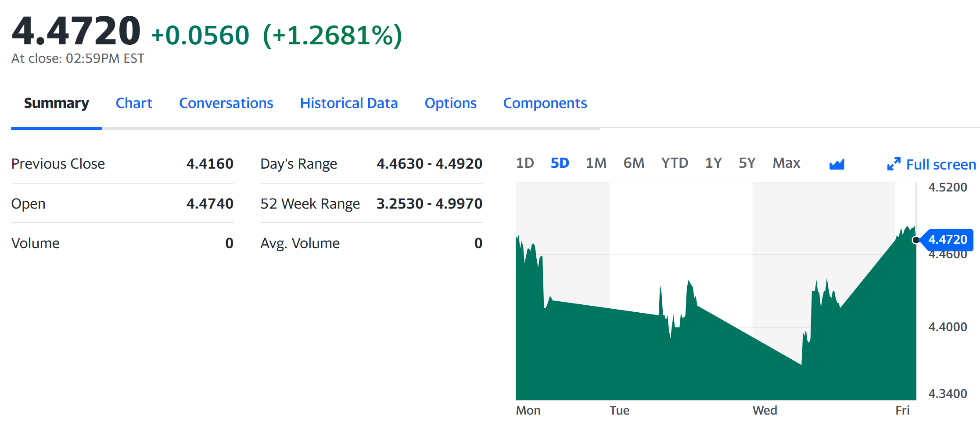
Task: Pick the 5Y chart range
Action: click(x=747, y=163)
